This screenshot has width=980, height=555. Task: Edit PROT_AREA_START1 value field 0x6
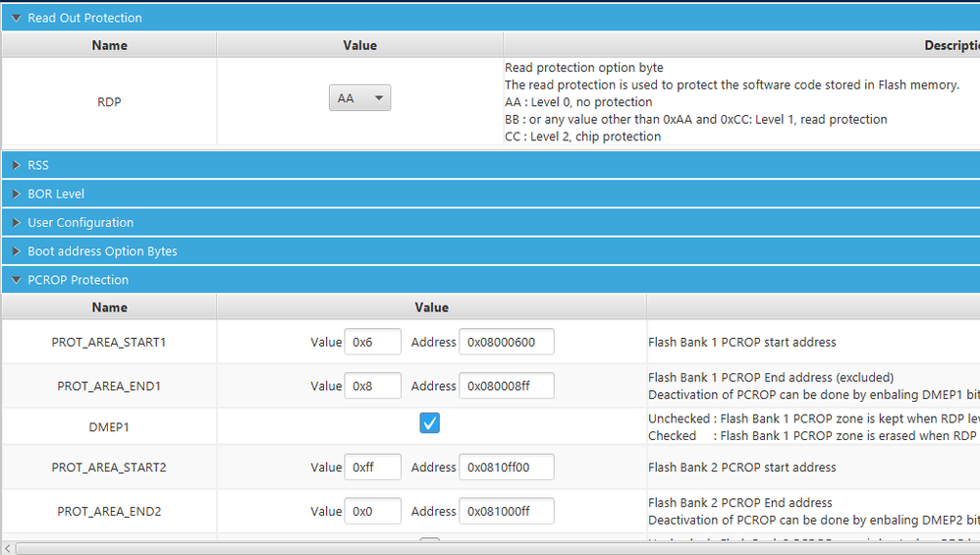pyautogui.click(x=372, y=342)
